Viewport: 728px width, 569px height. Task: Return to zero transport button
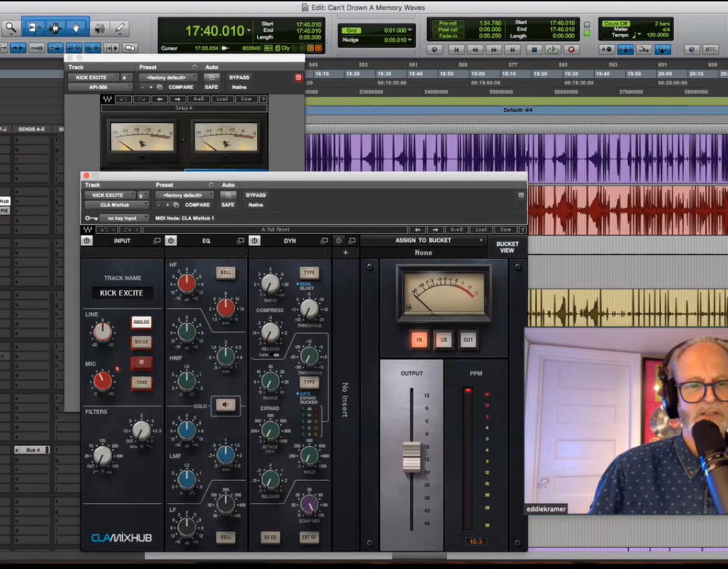click(x=457, y=49)
